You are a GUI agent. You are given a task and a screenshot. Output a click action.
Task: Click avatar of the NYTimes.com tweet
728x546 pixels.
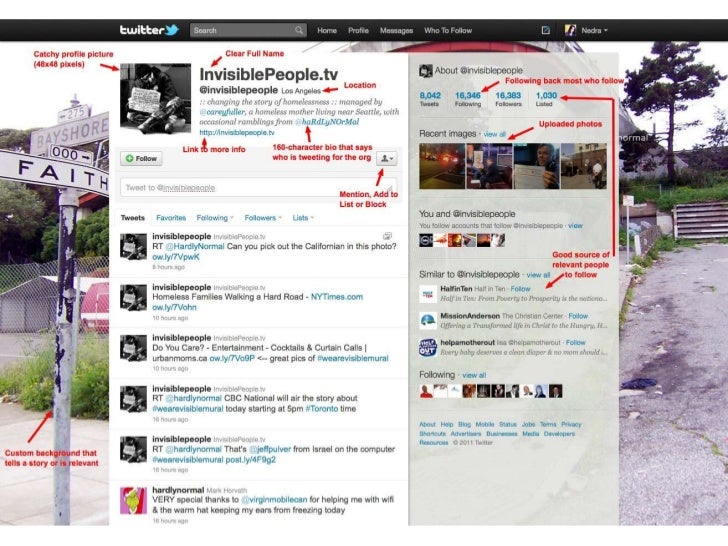(x=133, y=297)
